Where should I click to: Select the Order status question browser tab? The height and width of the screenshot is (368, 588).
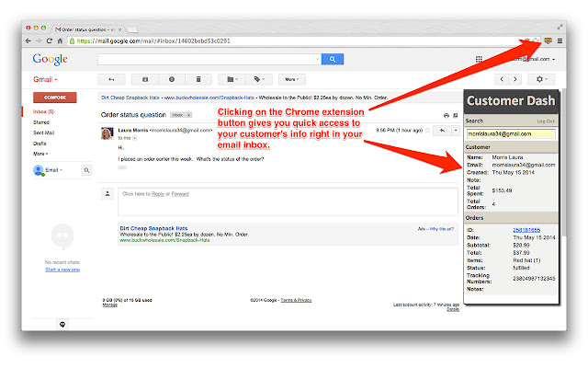[88, 29]
